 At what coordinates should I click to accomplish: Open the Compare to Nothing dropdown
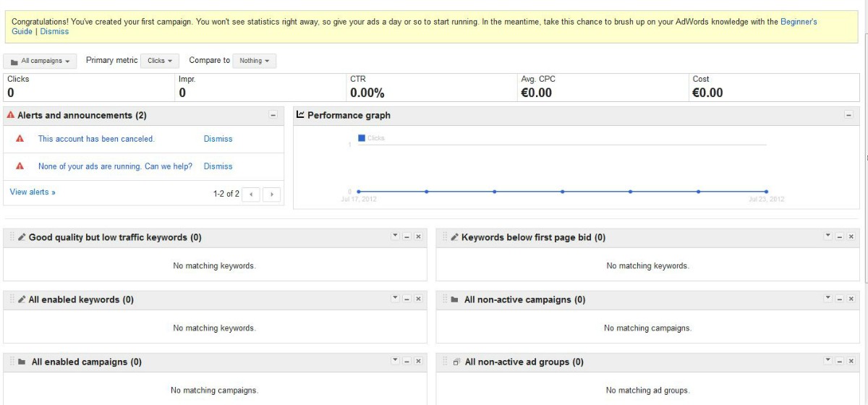click(x=255, y=61)
